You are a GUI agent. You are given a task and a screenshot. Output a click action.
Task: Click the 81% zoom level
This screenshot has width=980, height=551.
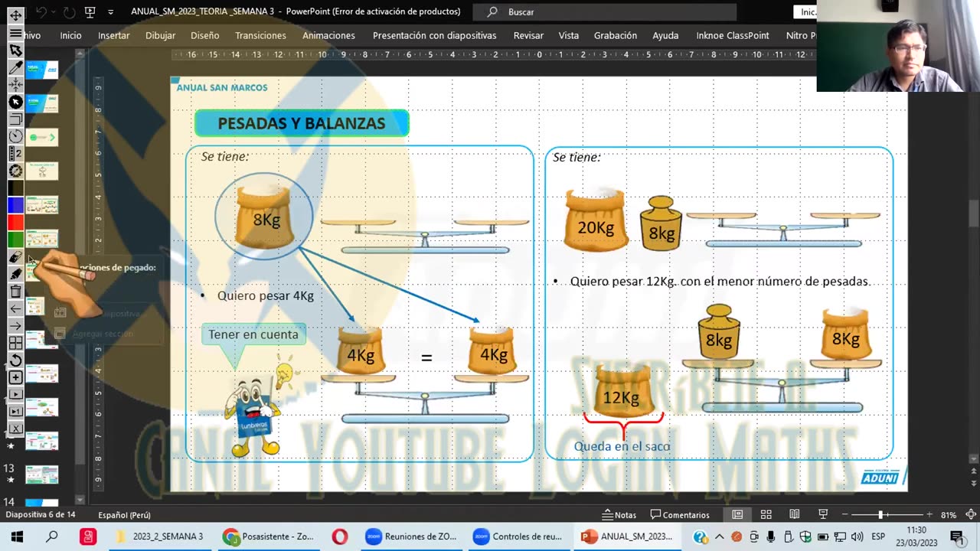click(x=949, y=515)
